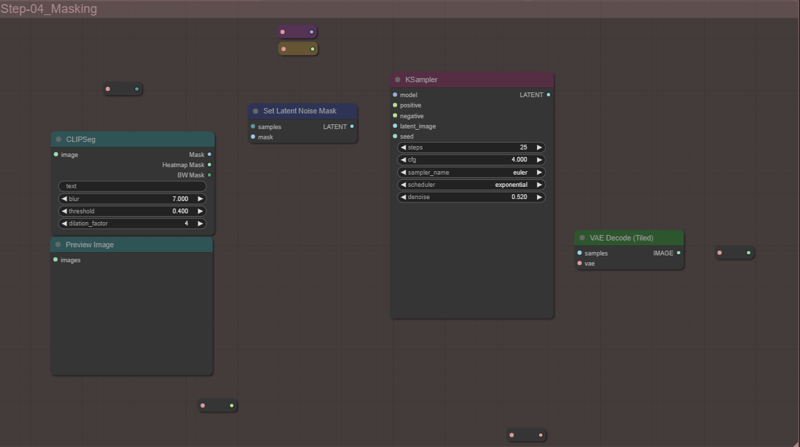Click the yellow collapsed node's output dot
800x447 pixels.
[x=312, y=49]
